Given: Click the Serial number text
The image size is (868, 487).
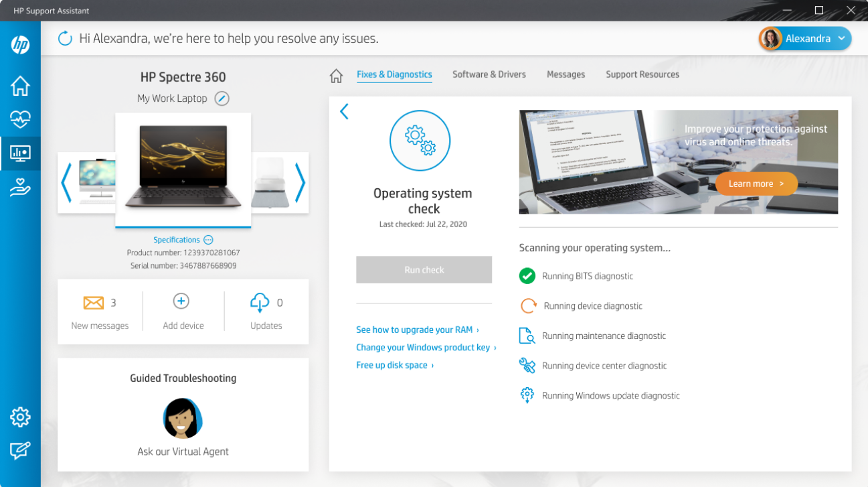Looking at the screenshot, I should [x=183, y=266].
